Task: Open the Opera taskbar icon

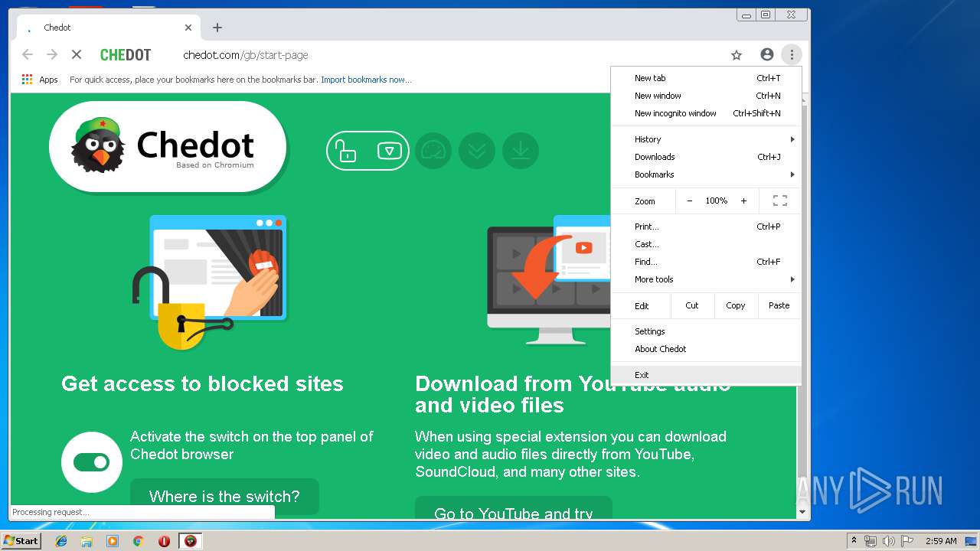Action: pyautogui.click(x=164, y=541)
